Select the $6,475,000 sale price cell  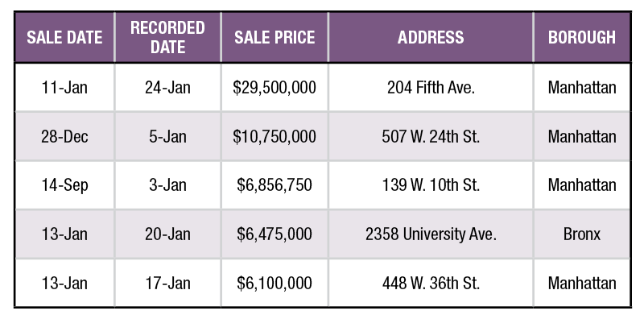pos(275,234)
